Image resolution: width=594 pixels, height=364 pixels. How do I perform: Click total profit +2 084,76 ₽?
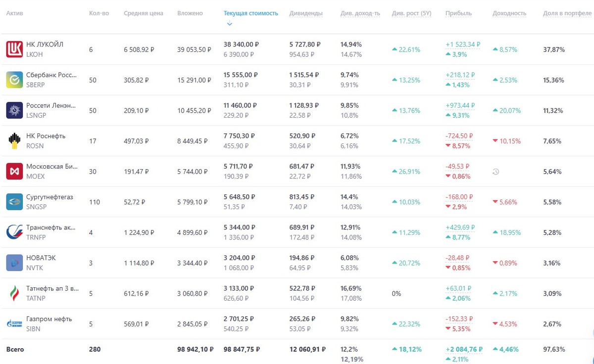[x=464, y=349]
